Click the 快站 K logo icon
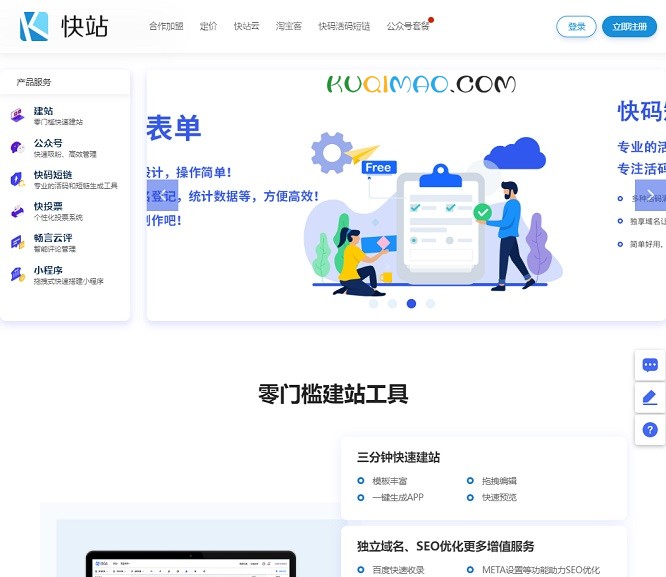 (x=34, y=26)
